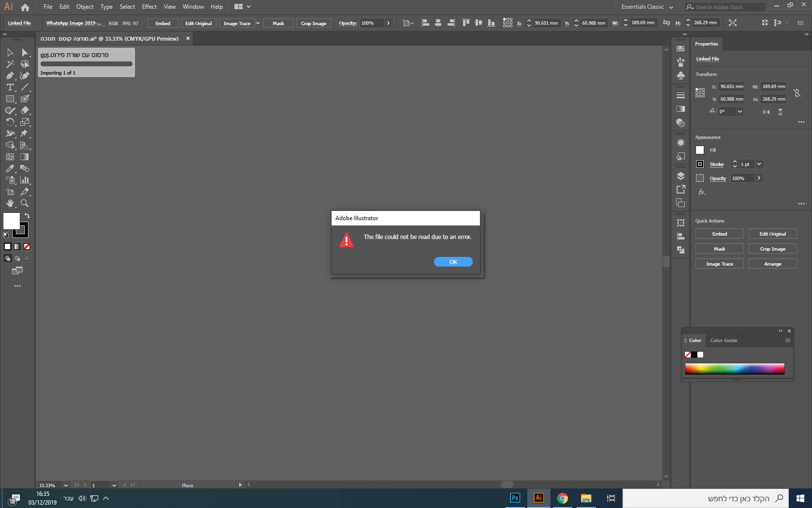The image size is (812, 508).
Task: Switch to Draw Behind mode
Action: [17, 258]
